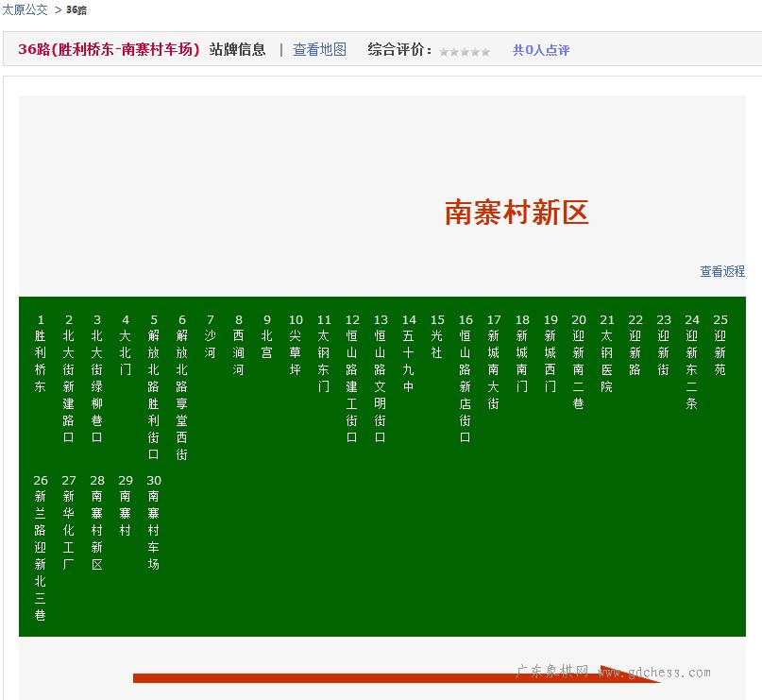The width and height of the screenshot is (762, 700).
Task: Select stop 29 南寨村
Action: point(126,505)
